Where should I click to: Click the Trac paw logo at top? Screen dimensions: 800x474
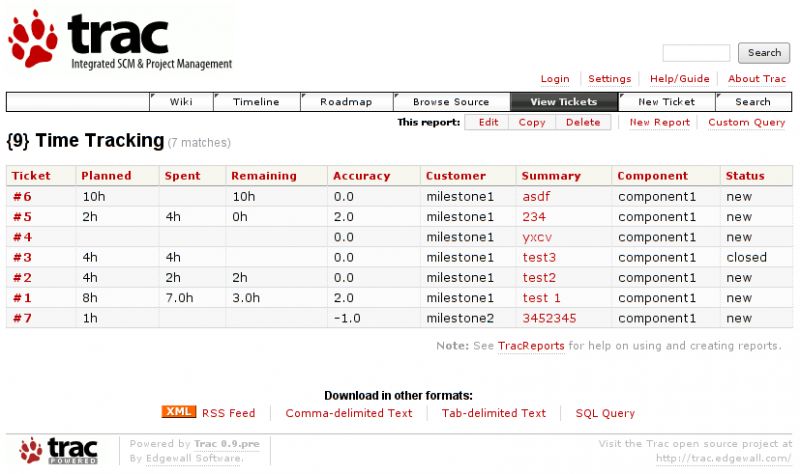point(120,40)
